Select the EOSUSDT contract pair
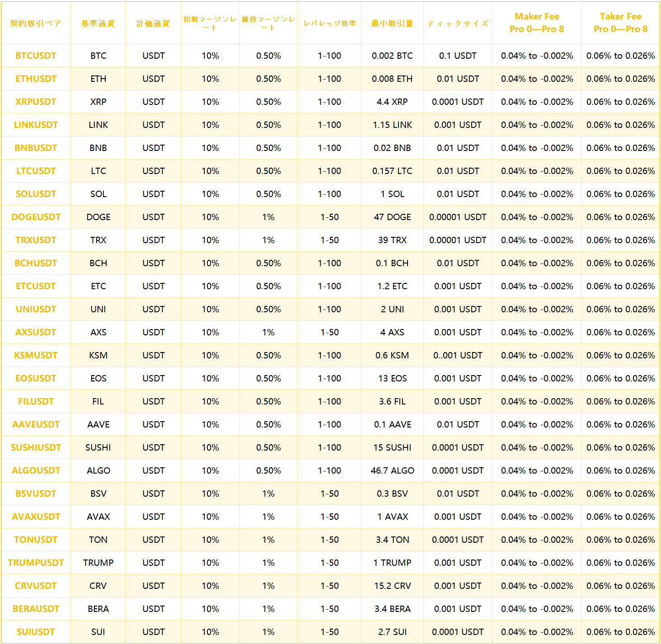Viewport: 661px width, 644px height. click(x=36, y=378)
